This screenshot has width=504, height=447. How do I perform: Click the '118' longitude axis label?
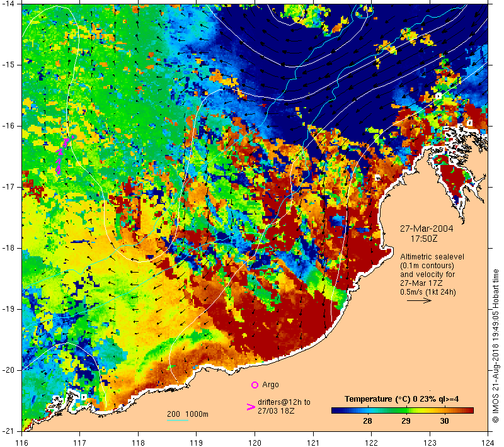click(x=138, y=443)
